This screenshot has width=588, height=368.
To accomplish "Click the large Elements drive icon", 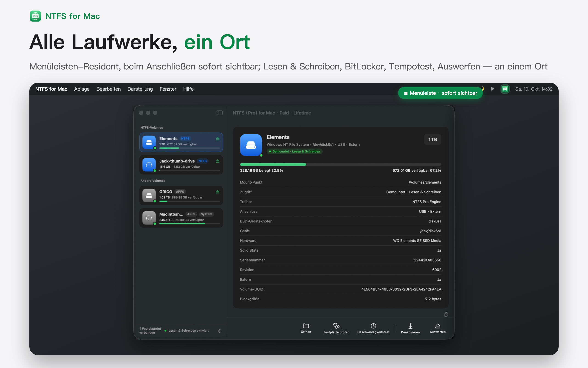I will [251, 145].
